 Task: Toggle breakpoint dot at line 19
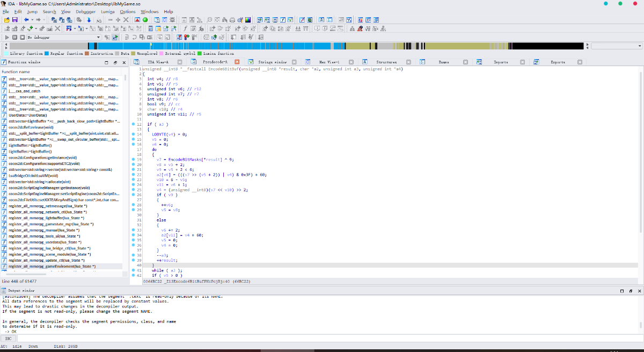[x=133, y=160]
